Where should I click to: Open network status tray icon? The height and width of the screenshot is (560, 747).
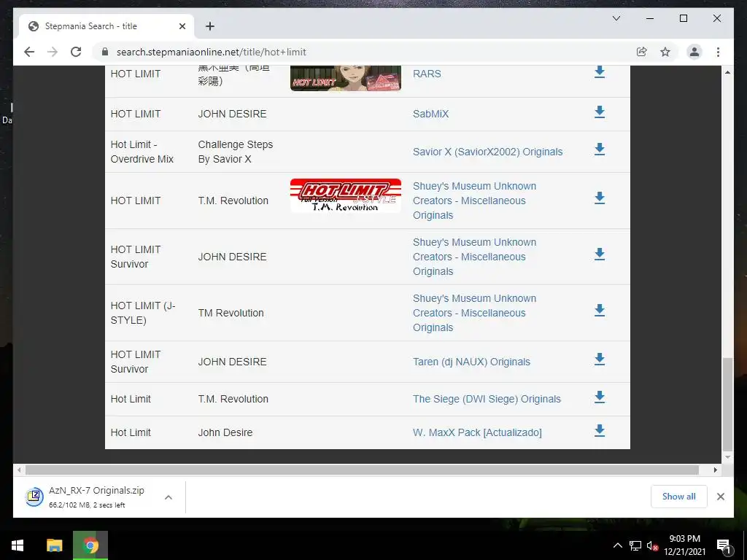click(x=635, y=545)
